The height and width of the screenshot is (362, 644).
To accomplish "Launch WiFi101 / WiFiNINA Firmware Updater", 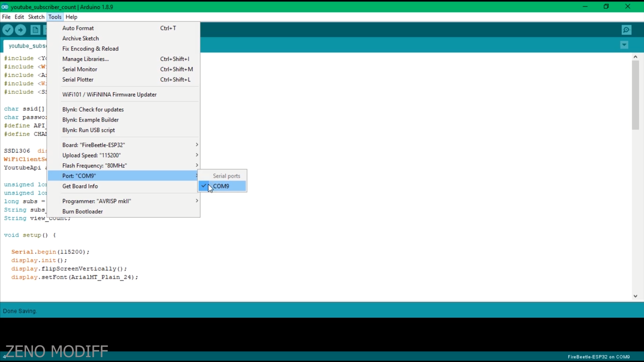I will point(124,95).
